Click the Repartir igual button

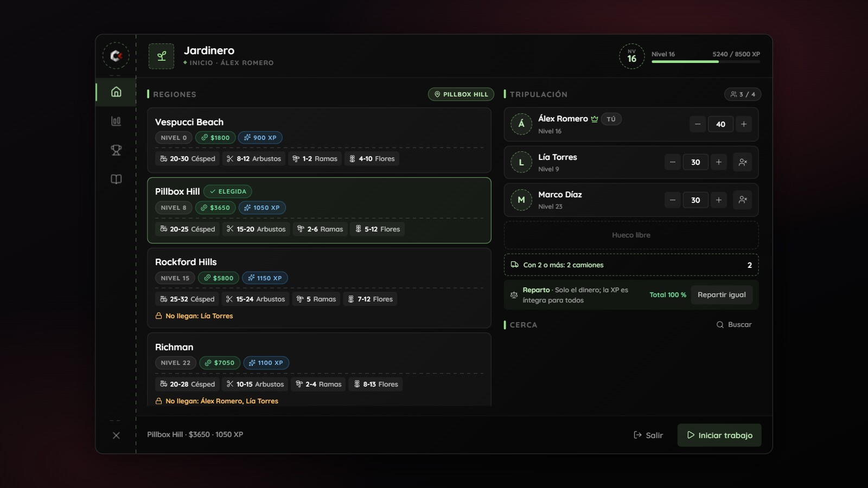tap(722, 295)
